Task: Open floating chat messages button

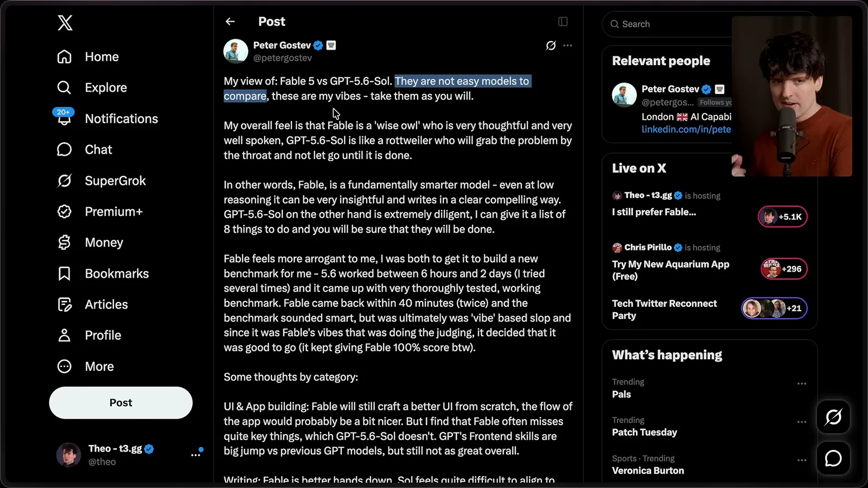Action: 833,459
